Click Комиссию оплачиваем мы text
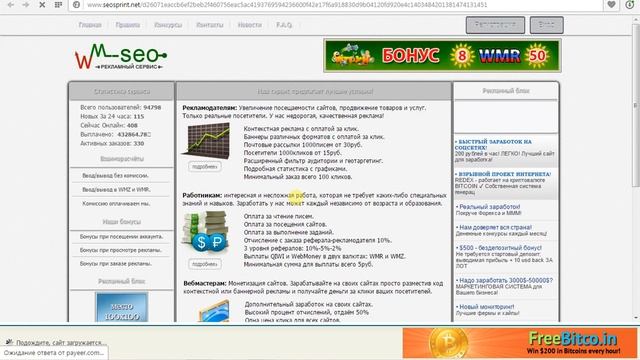 (x=116, y=203)
